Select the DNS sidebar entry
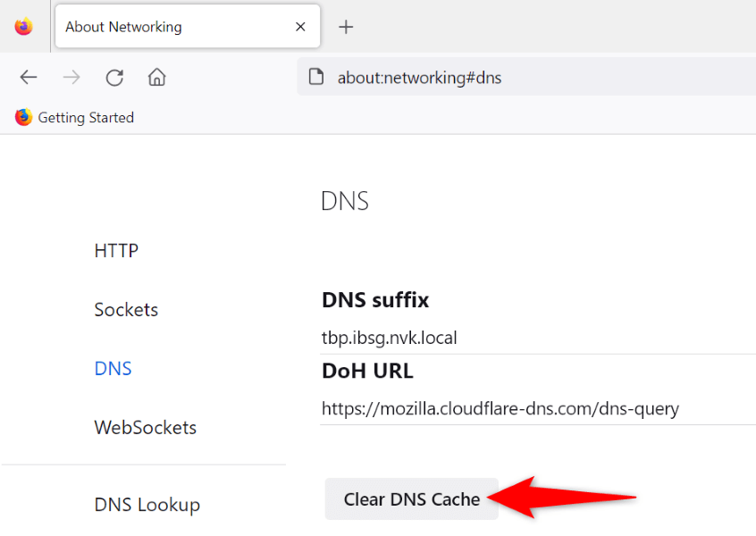756x536 pixels. [113, 369]
